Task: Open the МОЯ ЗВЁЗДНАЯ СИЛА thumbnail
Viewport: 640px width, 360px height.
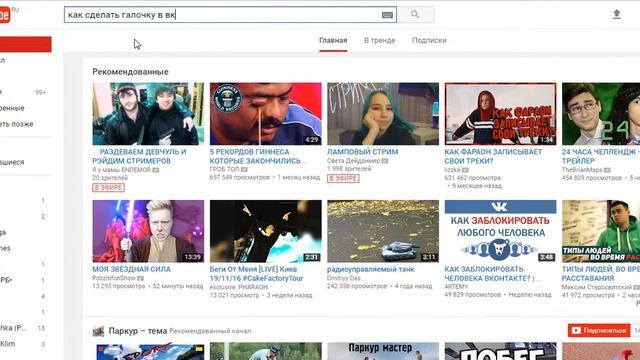Action: 148,231
